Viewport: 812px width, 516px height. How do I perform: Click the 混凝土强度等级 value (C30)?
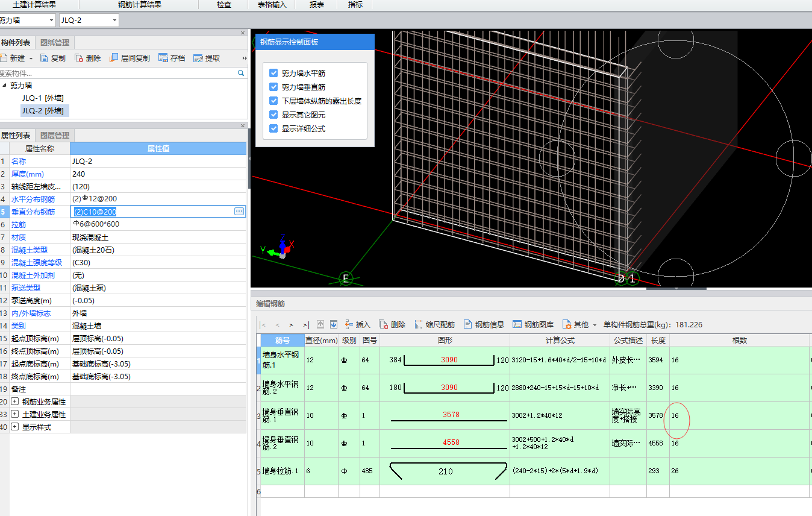click(158, 262)
